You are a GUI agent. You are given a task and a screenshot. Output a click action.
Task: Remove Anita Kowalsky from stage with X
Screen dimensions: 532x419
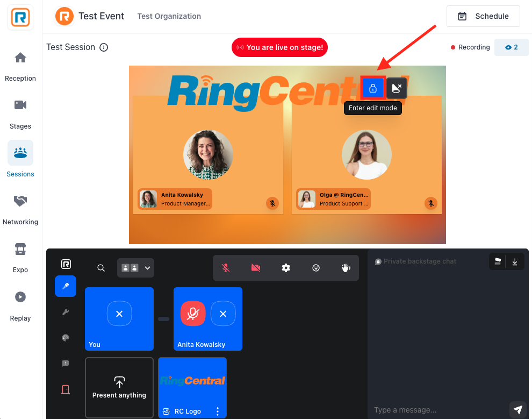223,314
